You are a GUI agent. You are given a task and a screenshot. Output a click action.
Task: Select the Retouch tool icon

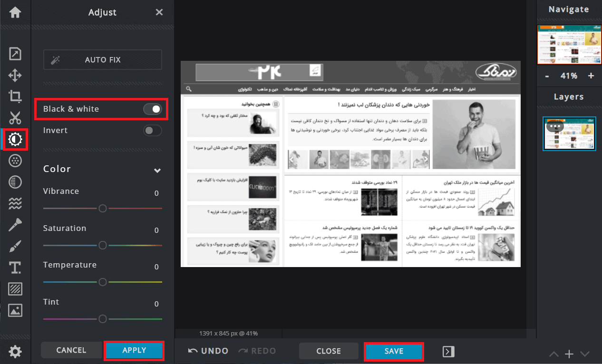15,225
